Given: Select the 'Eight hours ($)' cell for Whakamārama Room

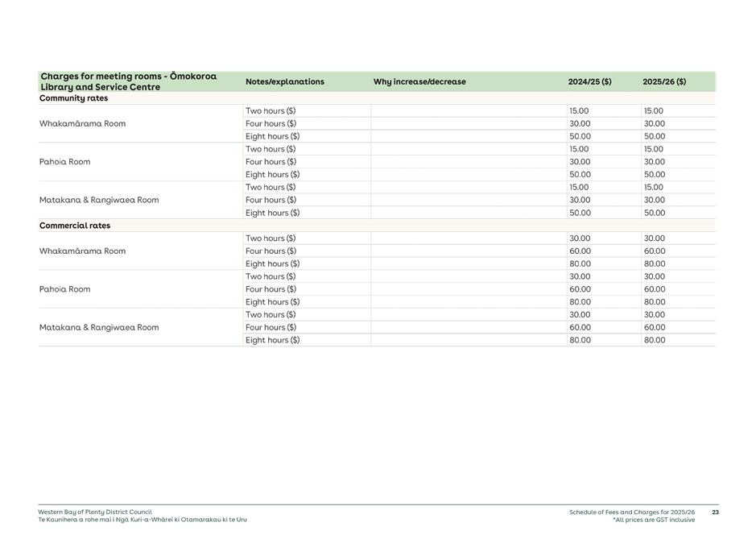Looking at the screenshot, I should [x=274, y=135].
